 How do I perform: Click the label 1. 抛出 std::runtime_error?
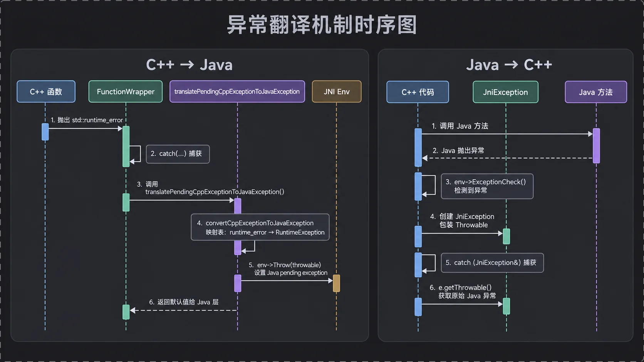pos(87,120)
